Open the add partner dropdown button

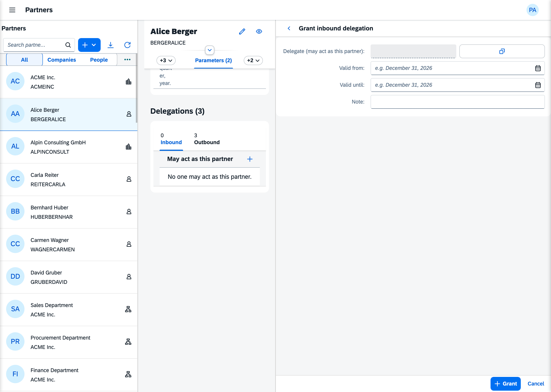click(89, 45)
